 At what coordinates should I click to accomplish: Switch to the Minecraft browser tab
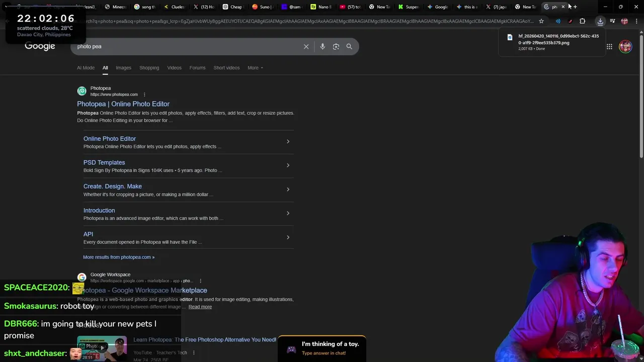pyautogui.click(x=116, y=7)
